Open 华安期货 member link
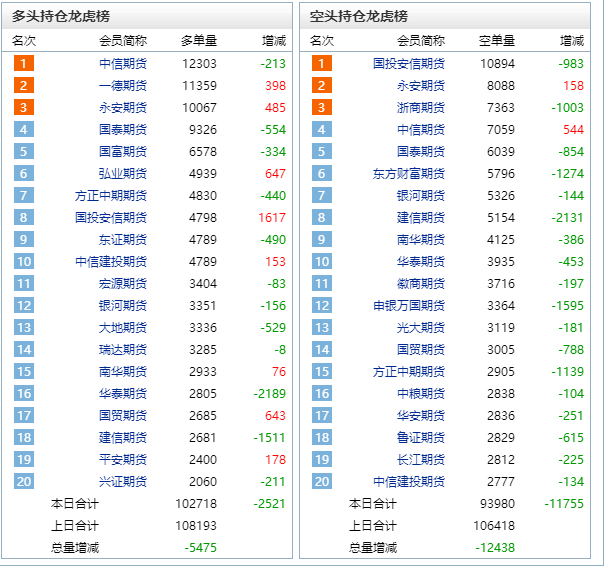This screenshot has width=611, height=572. pyautogui.click(x=421, y=416)
